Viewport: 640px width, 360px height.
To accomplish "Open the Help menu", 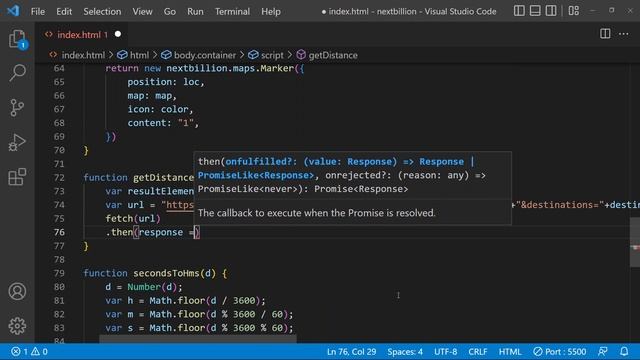I will click(271, 11).
